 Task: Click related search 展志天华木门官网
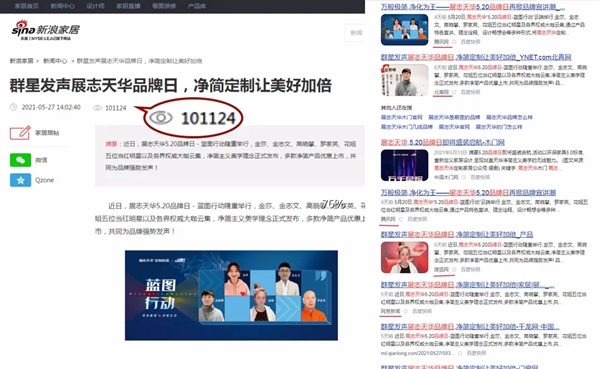click(401, 117)
